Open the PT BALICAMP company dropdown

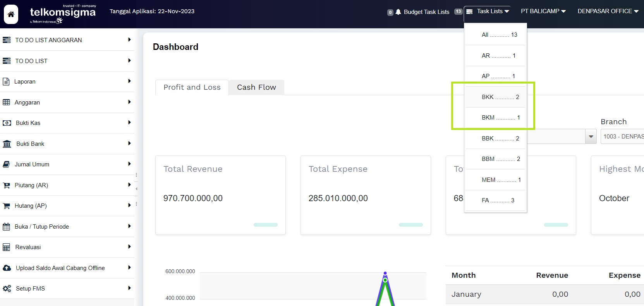(x=543, y=11)
